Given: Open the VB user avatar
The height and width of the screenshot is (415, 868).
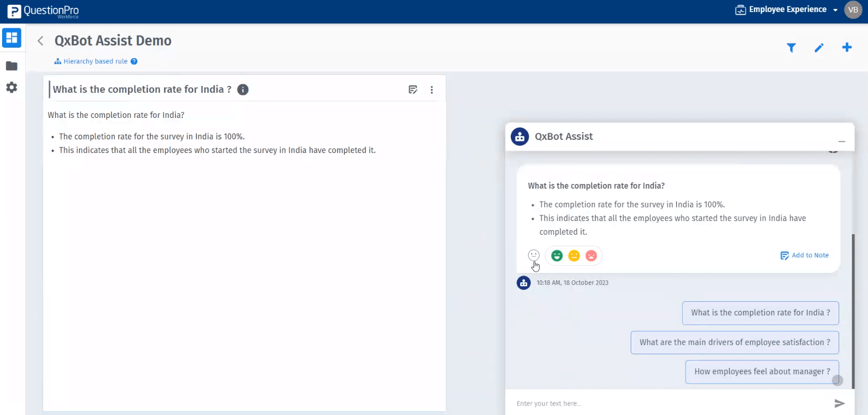Looking at the screenshot, I should [x=853, y=10].
